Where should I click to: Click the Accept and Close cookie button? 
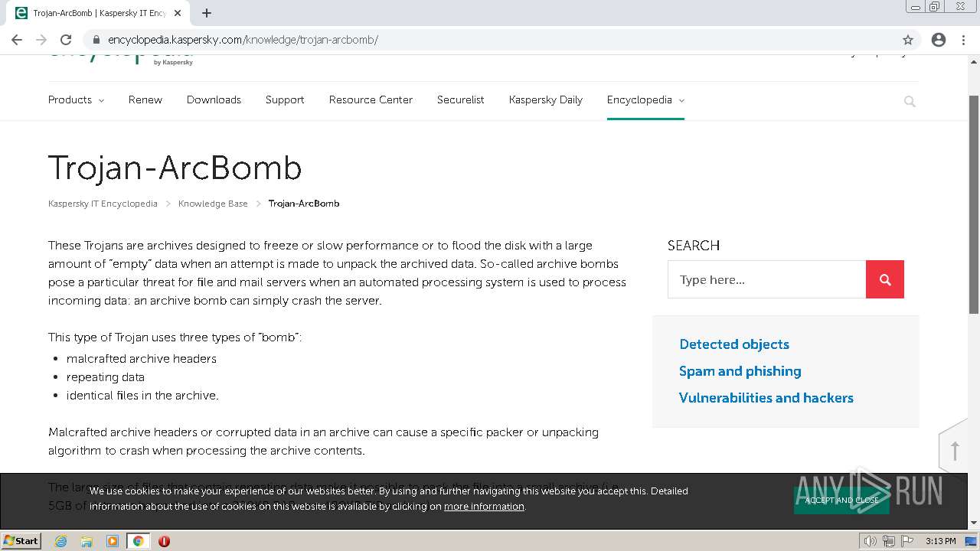841,500
